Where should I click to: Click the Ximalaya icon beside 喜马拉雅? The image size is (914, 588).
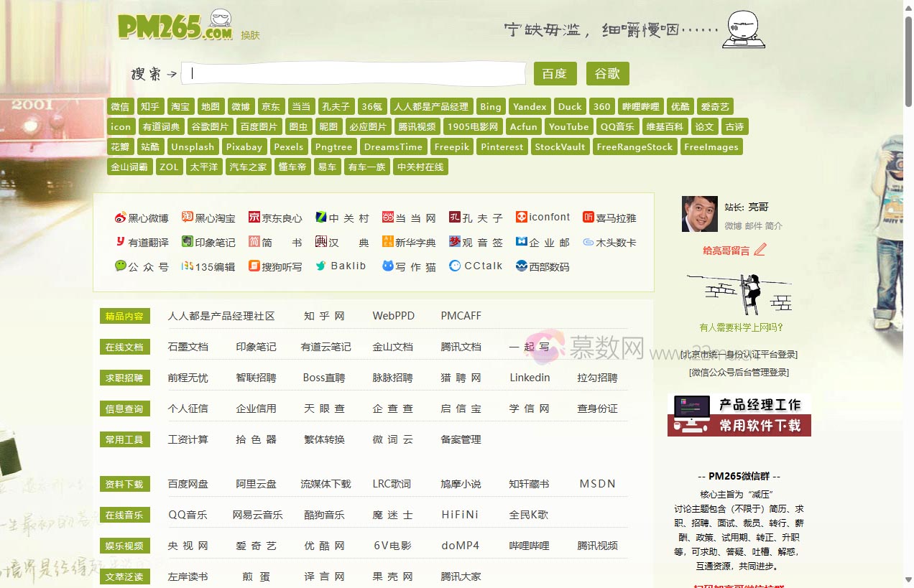(588, 217)
